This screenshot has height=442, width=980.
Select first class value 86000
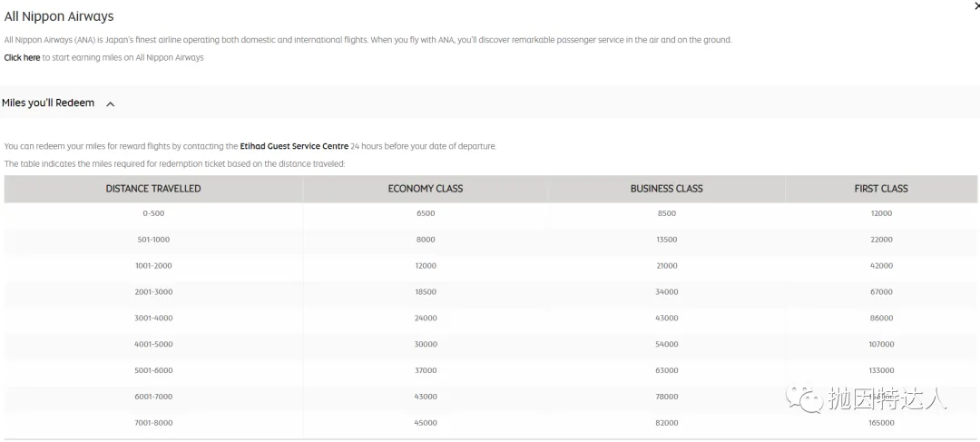pyautogui.click(x=881, y=319)
